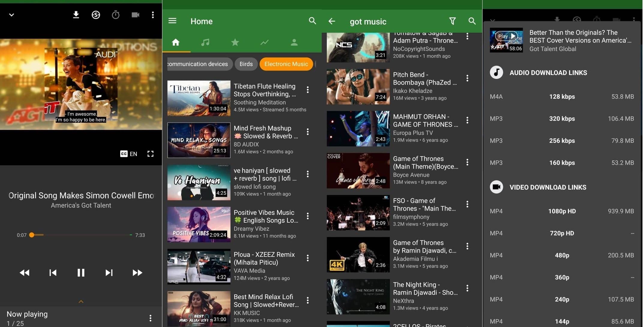Download MP4 1080p HD video
Viewport: 644px width, 327px height.
[562, 211]
